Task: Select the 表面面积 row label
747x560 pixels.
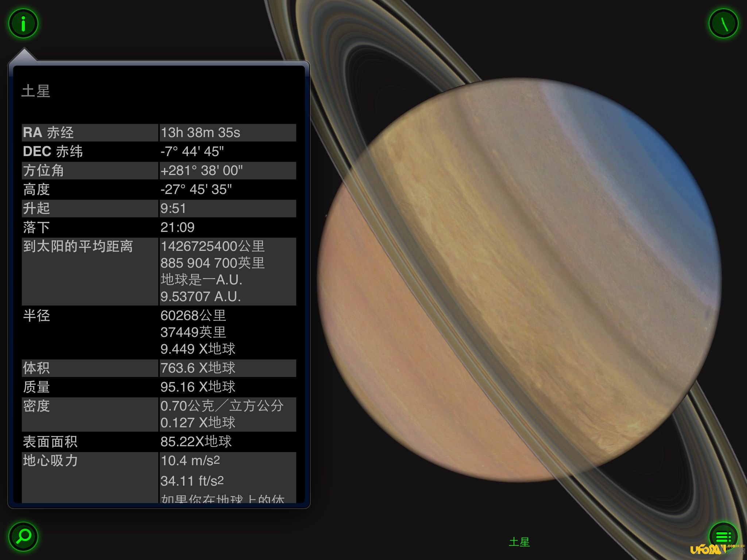Action: click(50, 442)
